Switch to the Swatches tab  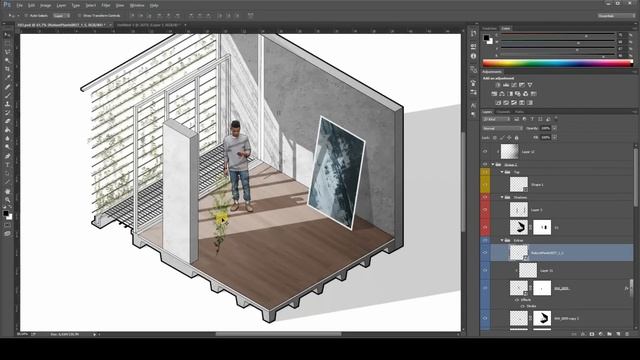(x=489, y=29)
